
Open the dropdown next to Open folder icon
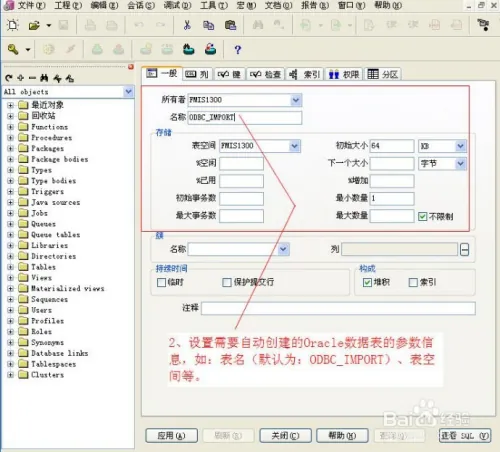click(49, 25)
